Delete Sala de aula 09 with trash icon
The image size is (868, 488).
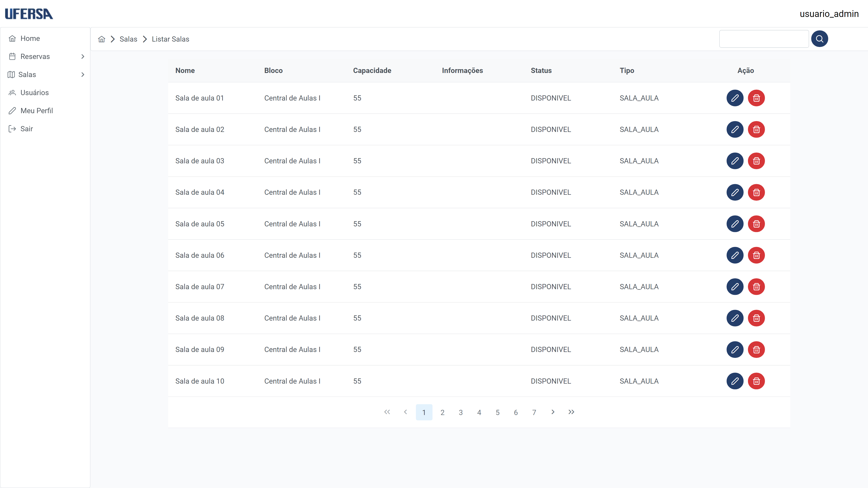(x=757, y=350)
